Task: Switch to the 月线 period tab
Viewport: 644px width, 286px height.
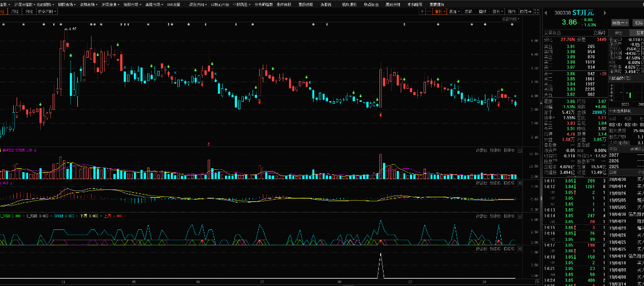Action: [29, 11]
